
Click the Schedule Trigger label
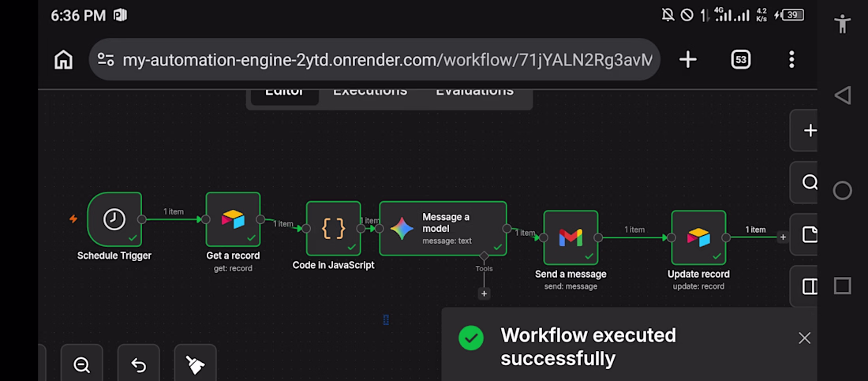pos(114,256)
